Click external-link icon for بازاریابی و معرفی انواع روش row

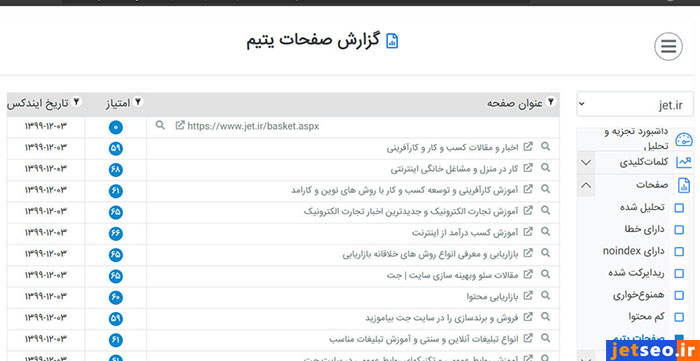(528, 253)
